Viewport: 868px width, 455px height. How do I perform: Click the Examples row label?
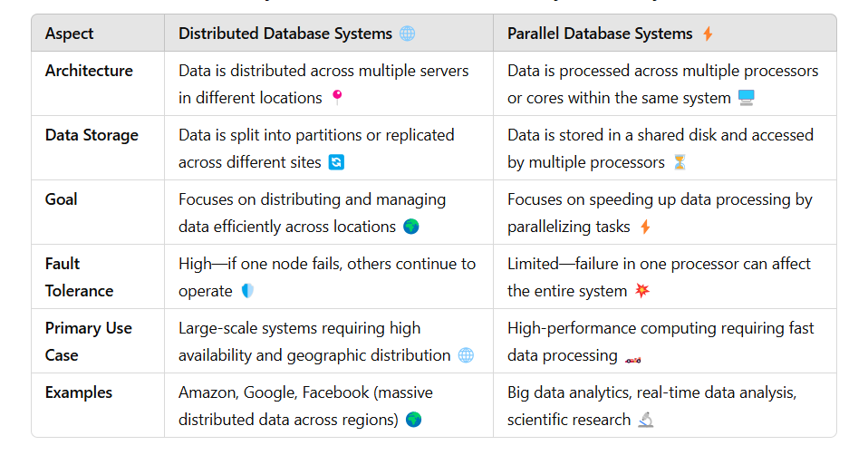point(79,392)
